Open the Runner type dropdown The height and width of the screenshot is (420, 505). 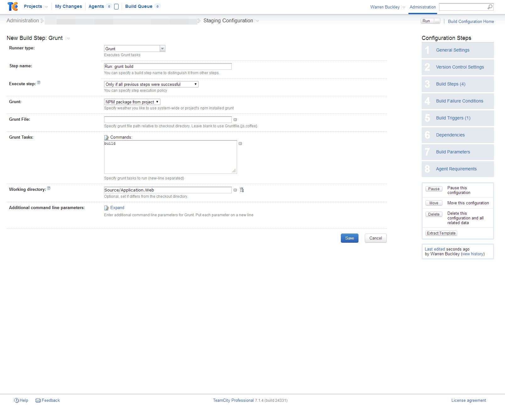pyautogui.click(x=162, y=49)
